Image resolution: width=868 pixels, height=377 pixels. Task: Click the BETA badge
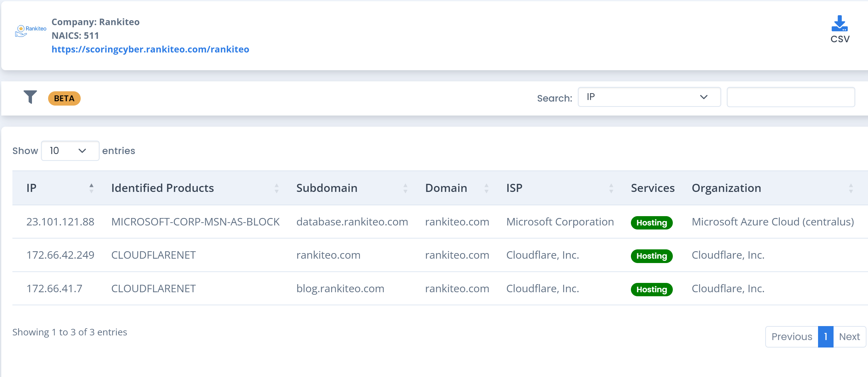tap(64, 98)
